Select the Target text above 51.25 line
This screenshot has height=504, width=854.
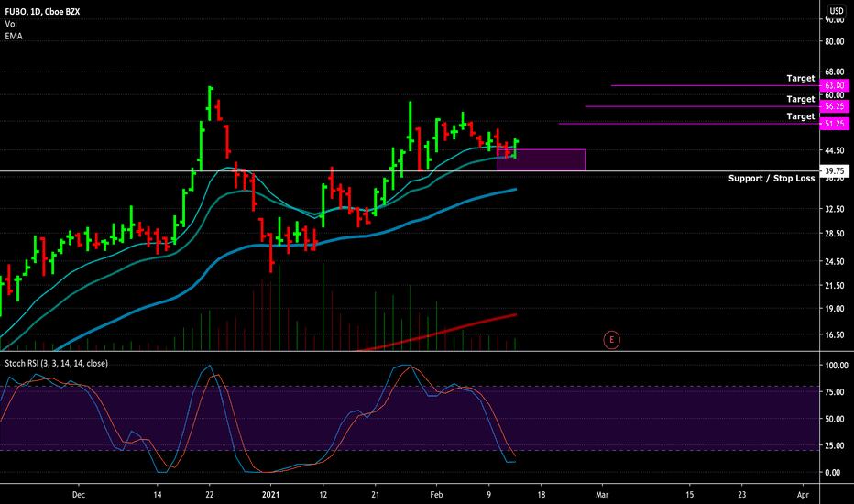pyautogui.click(x=801, y=116)
